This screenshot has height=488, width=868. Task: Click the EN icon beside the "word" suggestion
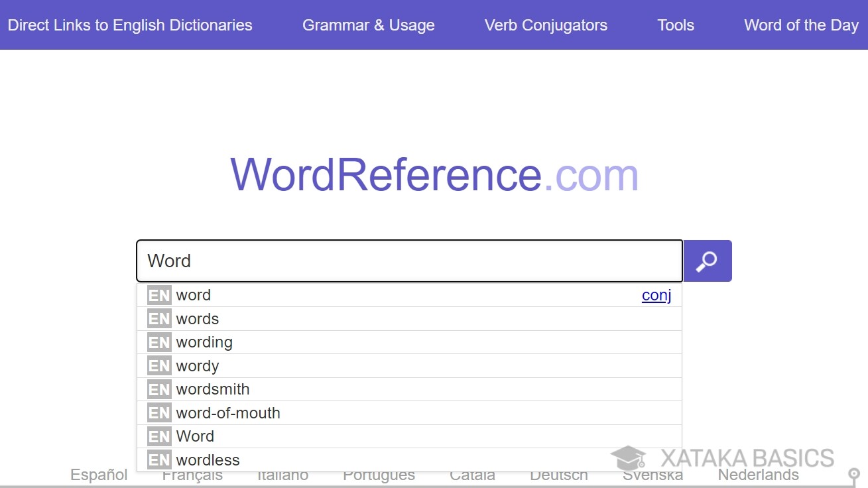point(158,294)
